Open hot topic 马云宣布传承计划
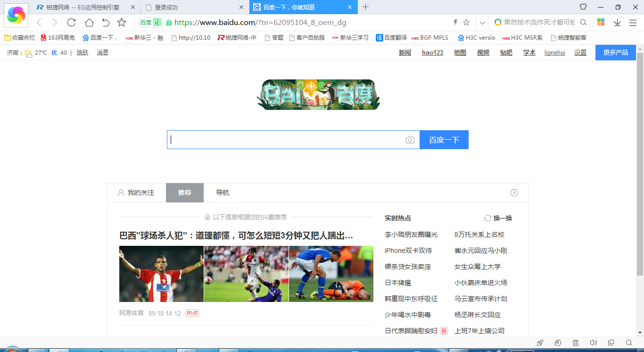This screenshot has width=644, height=352. pos(481,299)
